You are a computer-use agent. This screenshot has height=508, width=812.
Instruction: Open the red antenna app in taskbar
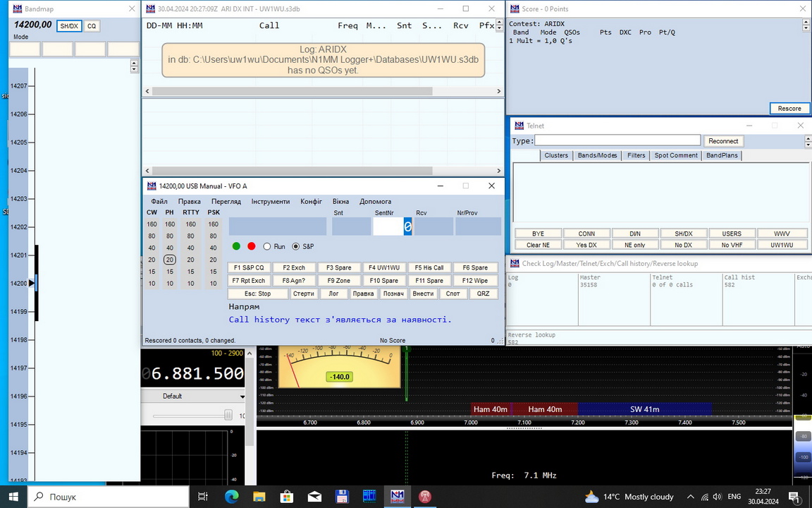425,497
